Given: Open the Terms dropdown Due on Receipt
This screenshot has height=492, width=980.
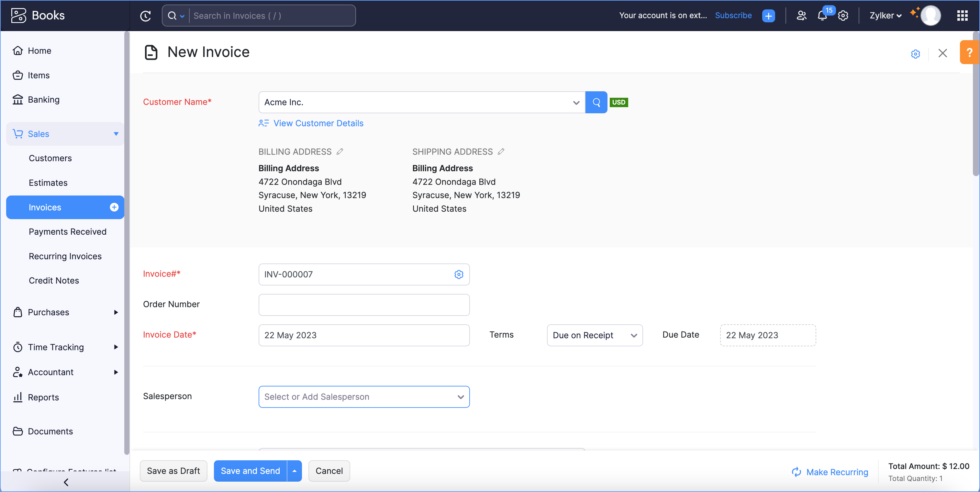Looking at the screenshot, I should pyautogui.click(x=595, y=335).
